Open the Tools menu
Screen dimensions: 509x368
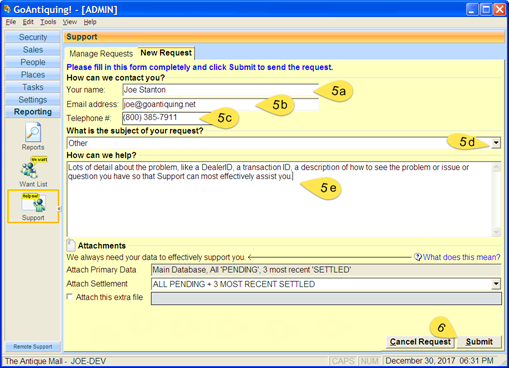tap(48, 22)
